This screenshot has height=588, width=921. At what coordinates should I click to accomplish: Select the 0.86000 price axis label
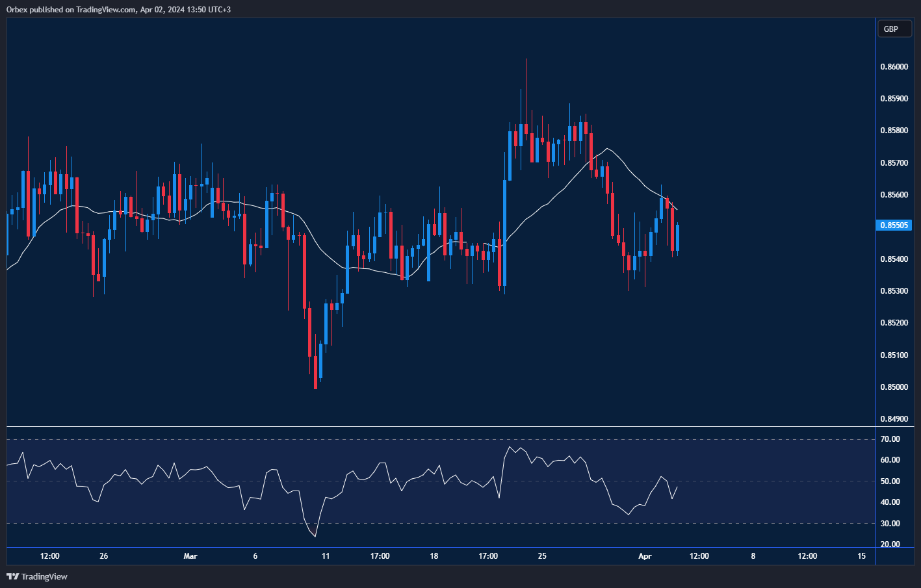pos(894,67)
